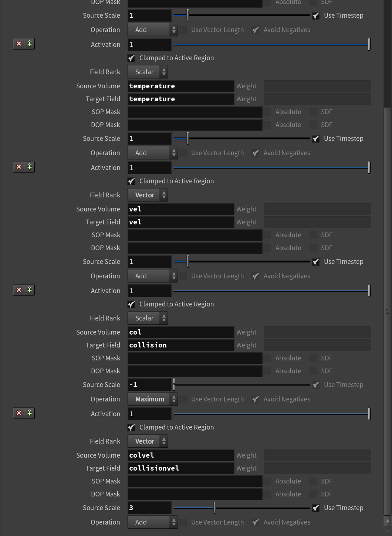The image size is (392, 536).
Task: Click the Source Volume field containing temperature
Action: coord(181,86)
